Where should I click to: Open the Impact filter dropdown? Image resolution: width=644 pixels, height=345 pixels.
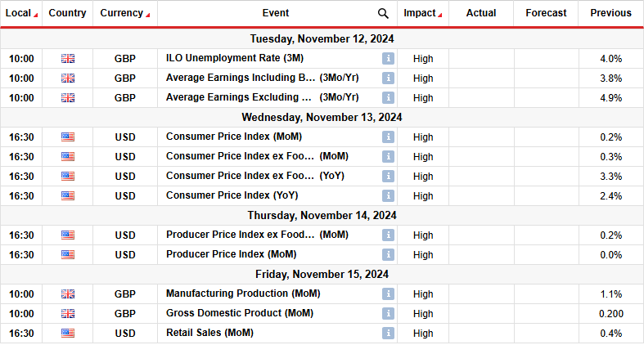click(x=440, y=16)
